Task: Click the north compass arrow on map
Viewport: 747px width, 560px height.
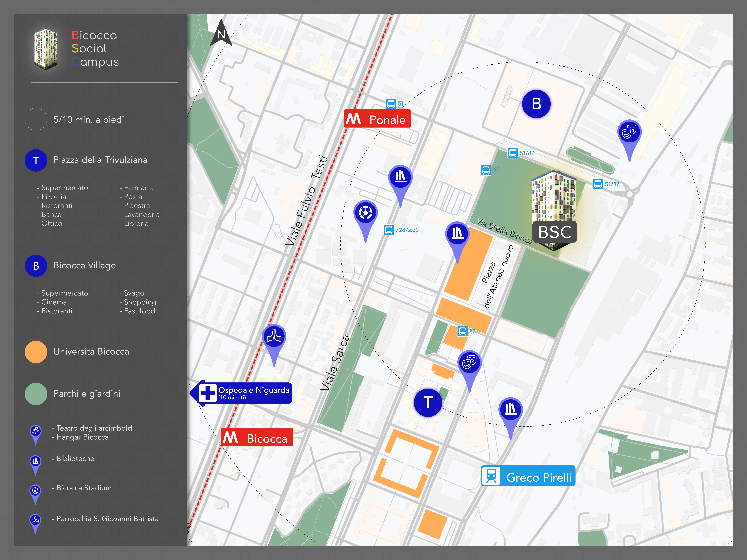Action: pyautogui.click(x=221, y=33)
